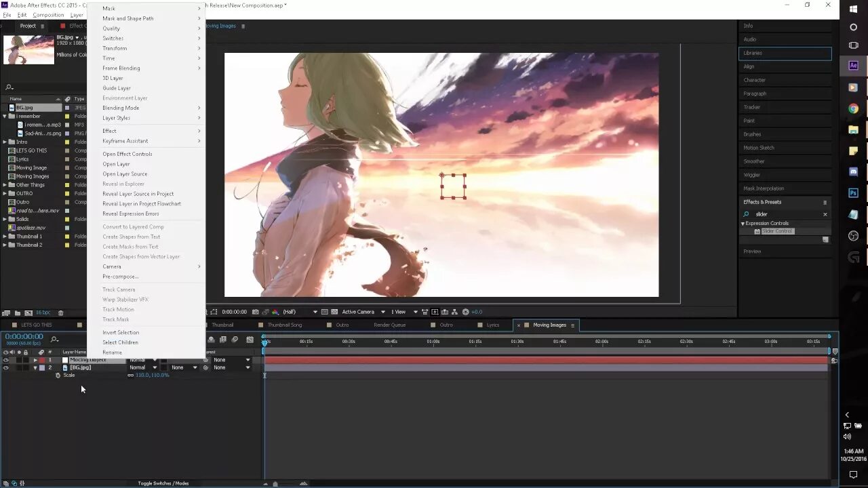Expand Moving Object layer 1 properties

click(x=35, y=360)
